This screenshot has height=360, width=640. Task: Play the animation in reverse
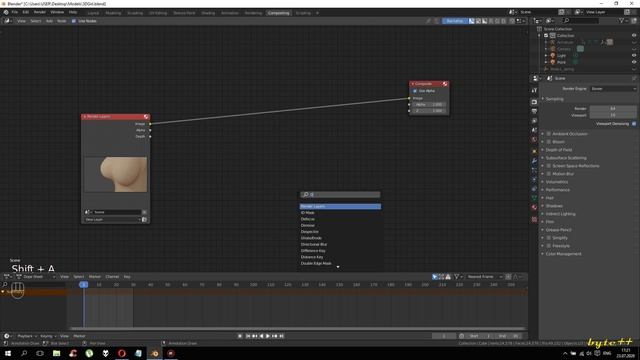tap(261, 336)
